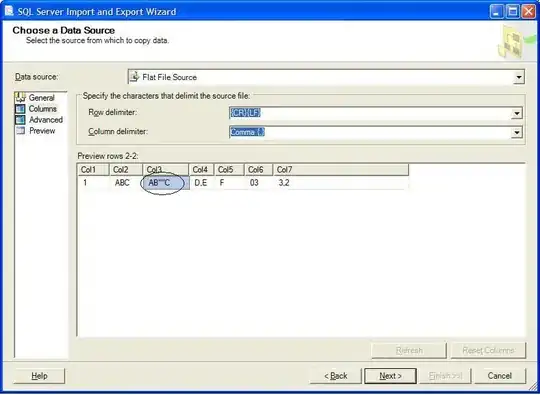540x395 pixels.
Task: Select the Advanced page icon
Action: (x=21, y=120)
